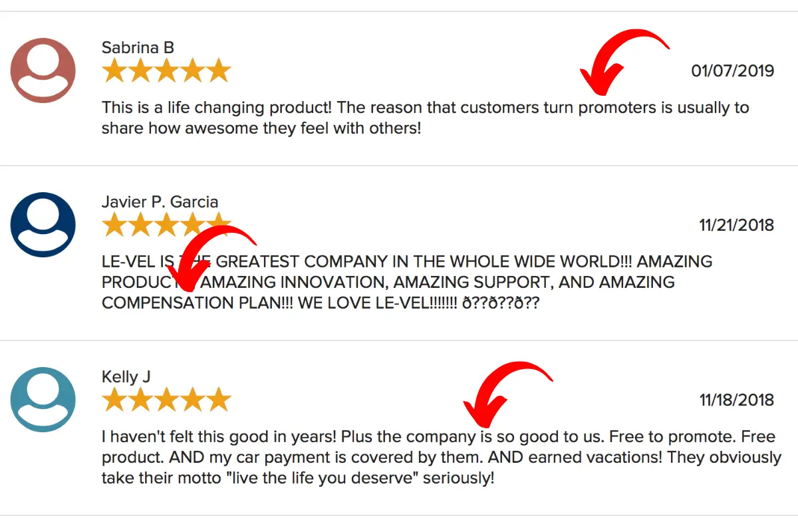Click the first star in Javier's rating
The image size is (798, 532).
114,225
